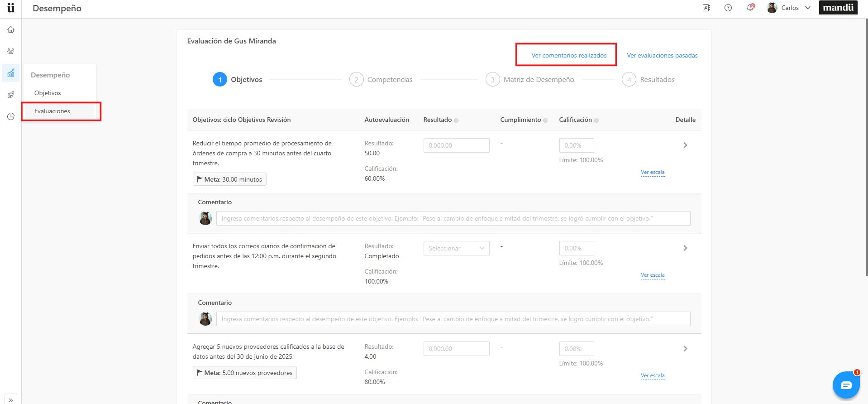Focus Resultado field for 'Reducir el tiempo' objective
The width and height of the screenshot is (868, 404).
[x=456, y=145]
